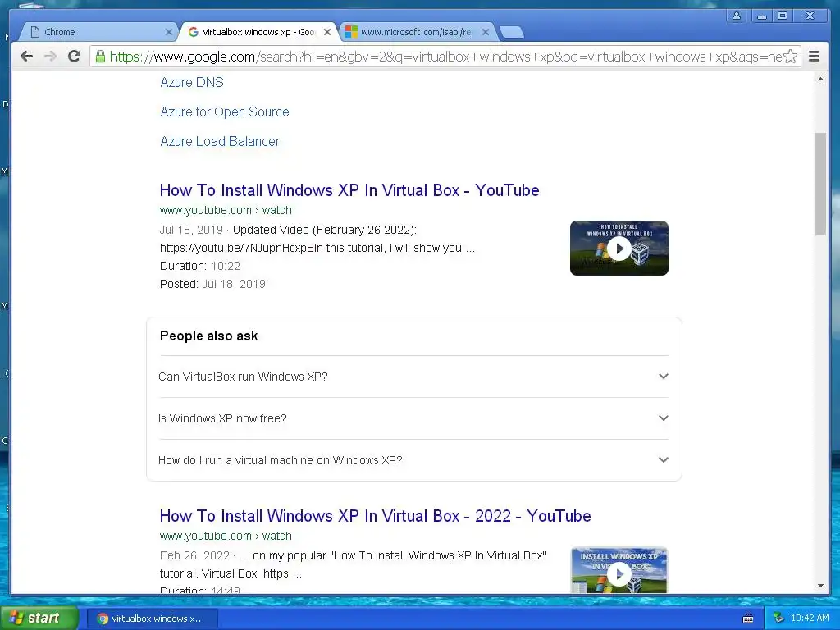Click 'Duration: 10:22' text
Viewport: 840px width, 630px height.
[200, 266]
